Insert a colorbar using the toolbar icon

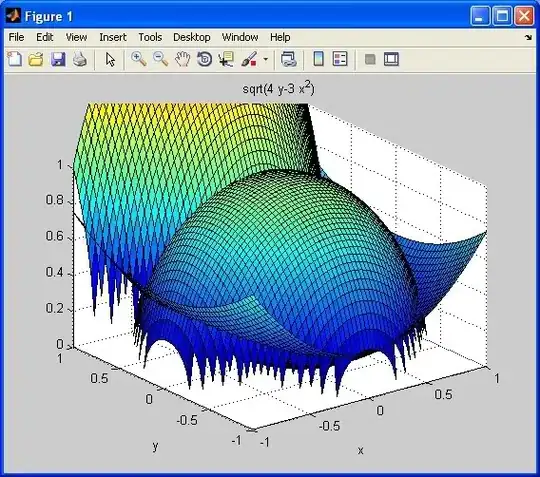click(319, 59)
